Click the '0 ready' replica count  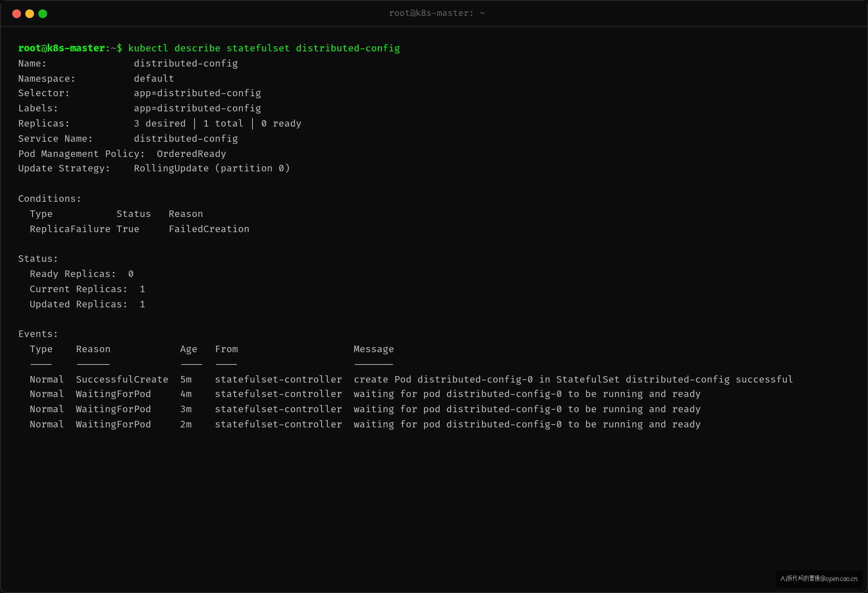point(281,124)
